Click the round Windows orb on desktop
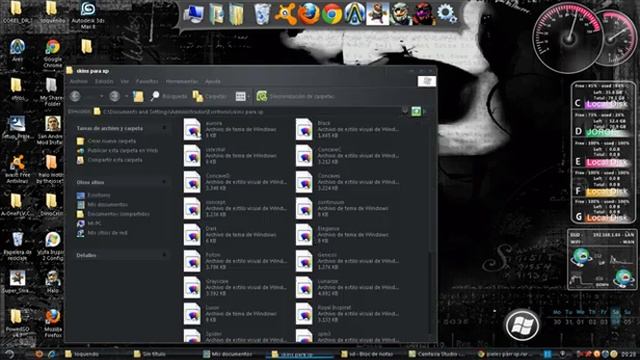 point(521,325)
